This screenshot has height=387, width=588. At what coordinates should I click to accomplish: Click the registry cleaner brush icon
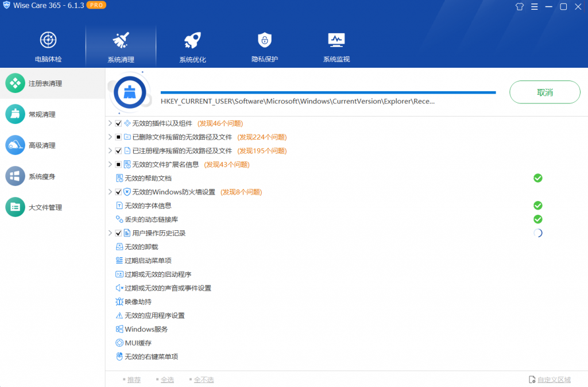point(130,92)
